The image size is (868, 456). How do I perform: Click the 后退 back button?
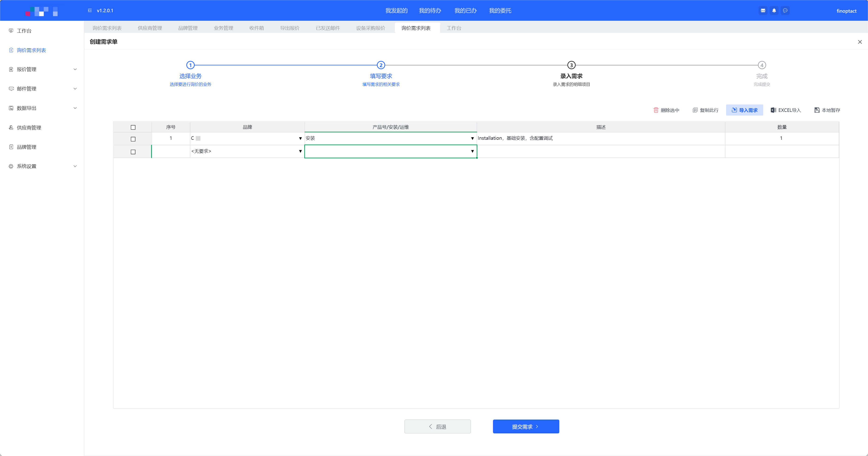pyautogui.click(x=437, y=426)
